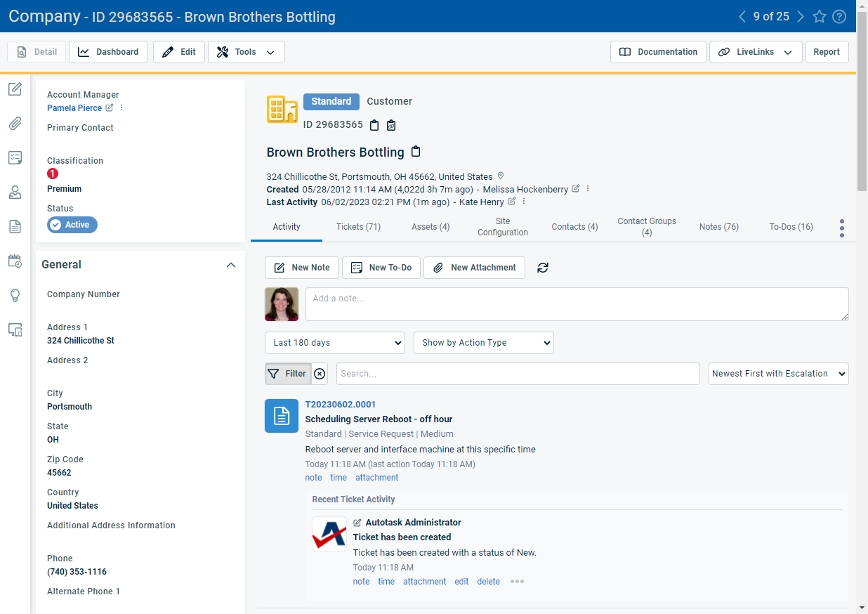Open the Assets (4) tab
This screenshot has height=614, width=868.
point(430,227)
